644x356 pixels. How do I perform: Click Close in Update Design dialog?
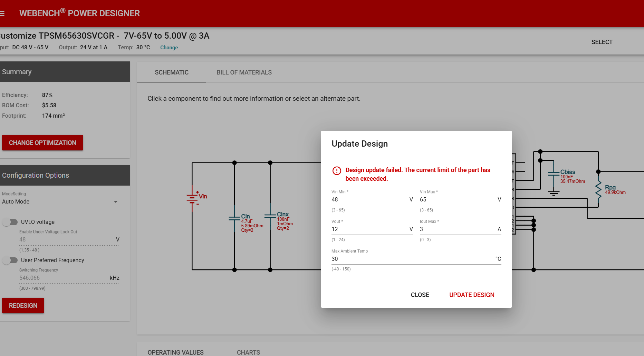click(420, 295)
